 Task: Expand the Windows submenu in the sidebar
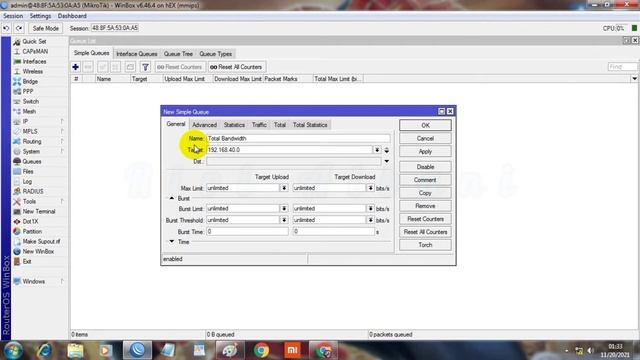pos(62,282)
